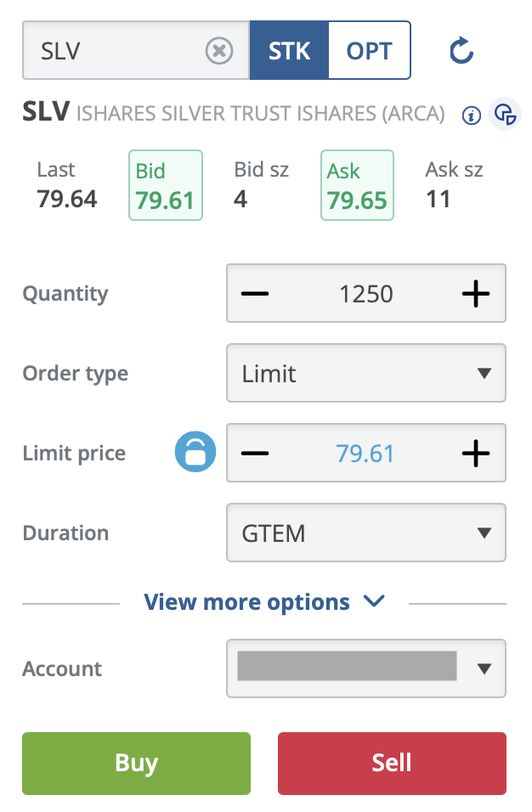This screenshot has width=532, height=812.
Task: Clear the SLV symbol search field
Action: coord(219,52)
